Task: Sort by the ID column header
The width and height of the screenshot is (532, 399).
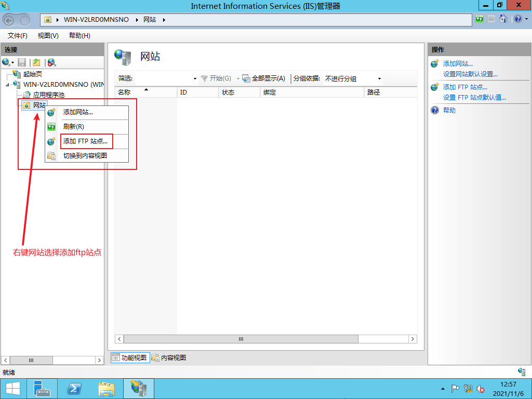Action: coord(198,92)
